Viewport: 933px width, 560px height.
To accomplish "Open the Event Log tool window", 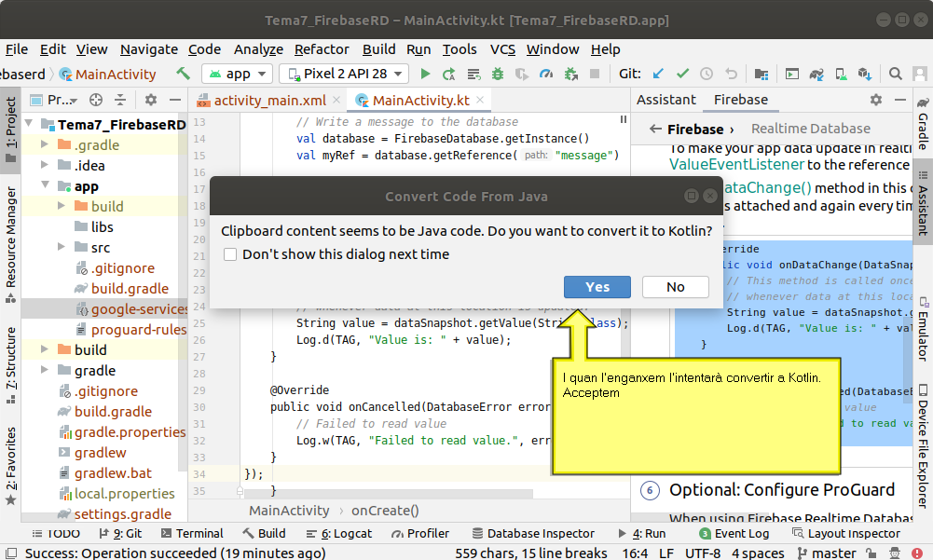I will pyautogui.click(x=734, y=533).
